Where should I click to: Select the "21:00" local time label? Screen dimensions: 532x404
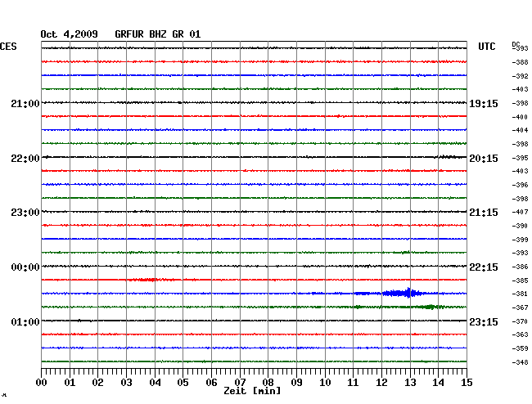25,104
